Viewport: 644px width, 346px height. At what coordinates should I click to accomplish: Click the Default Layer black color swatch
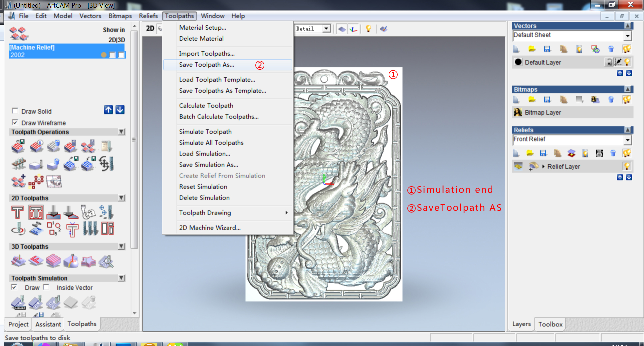click(518, 62)
